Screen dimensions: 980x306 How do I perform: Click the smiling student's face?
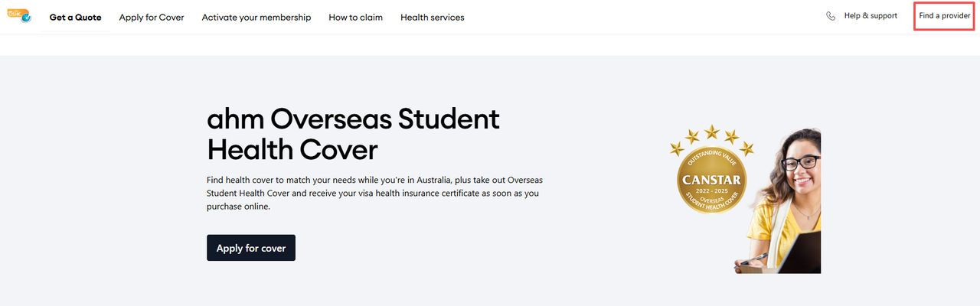coord(802,168)
